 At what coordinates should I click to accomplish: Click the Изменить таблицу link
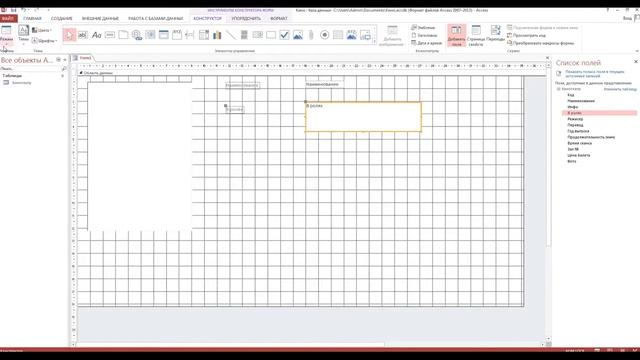pos(620,89)
